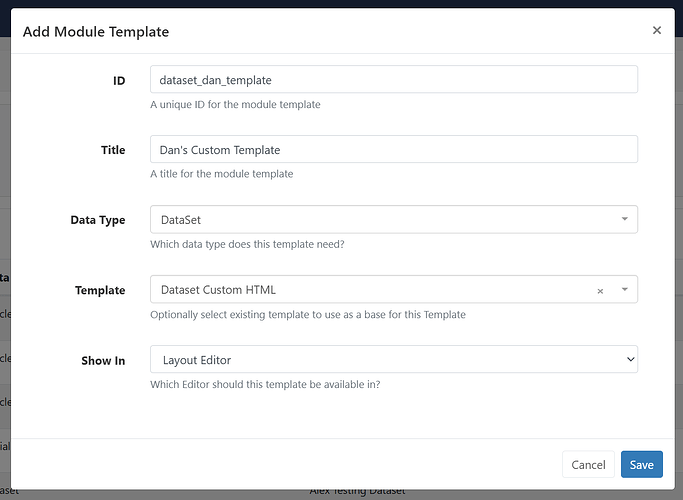Click the Template dropdown caret arrow
This screenshot has width=683, height=500.
click(624, 290)
